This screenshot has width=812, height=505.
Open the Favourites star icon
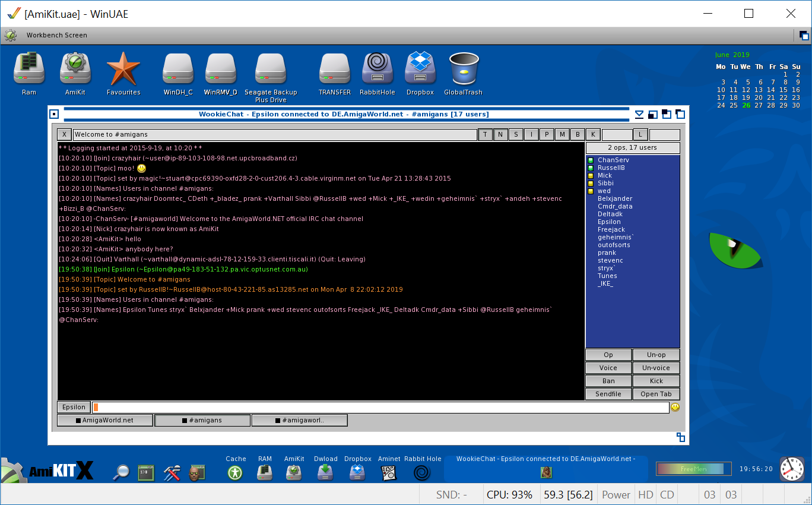tap(123, 68)
